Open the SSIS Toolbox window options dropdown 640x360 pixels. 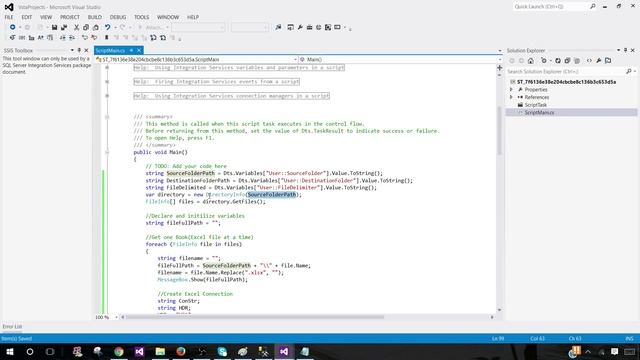(x=72, y=50)
